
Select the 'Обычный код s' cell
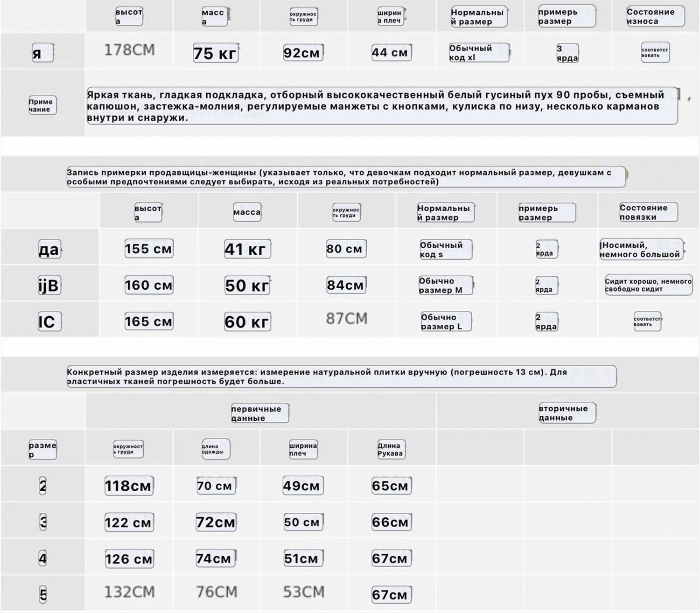click(445, 250)
